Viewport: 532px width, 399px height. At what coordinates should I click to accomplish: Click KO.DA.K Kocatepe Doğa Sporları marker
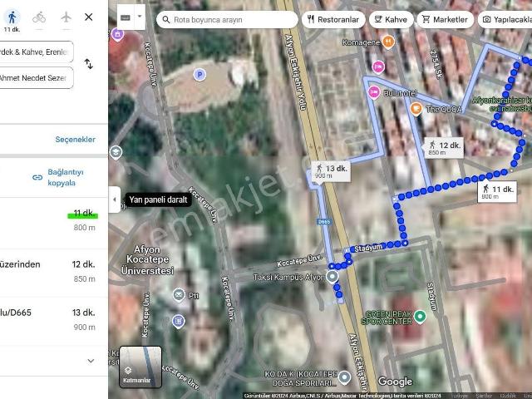point(345,377)
